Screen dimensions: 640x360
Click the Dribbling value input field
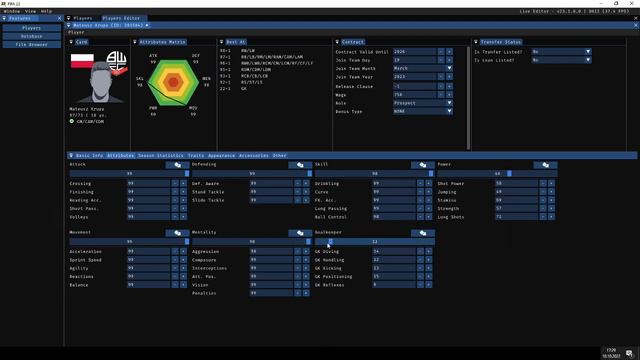394,183
